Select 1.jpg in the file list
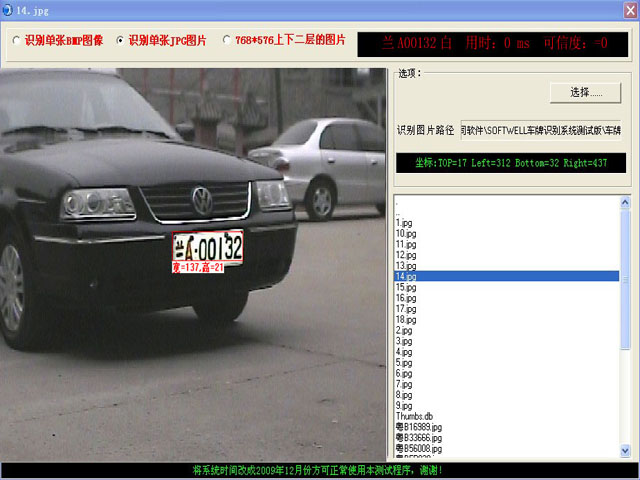Screen dimensions: 640x480 pyautogui.click(x=403, y=222)
